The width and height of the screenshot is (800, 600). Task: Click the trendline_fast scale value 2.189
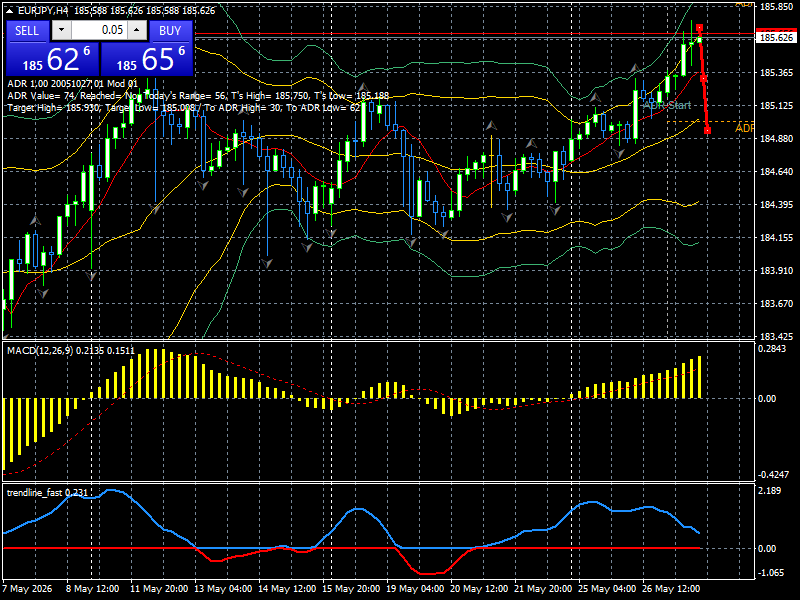[769, 491]
